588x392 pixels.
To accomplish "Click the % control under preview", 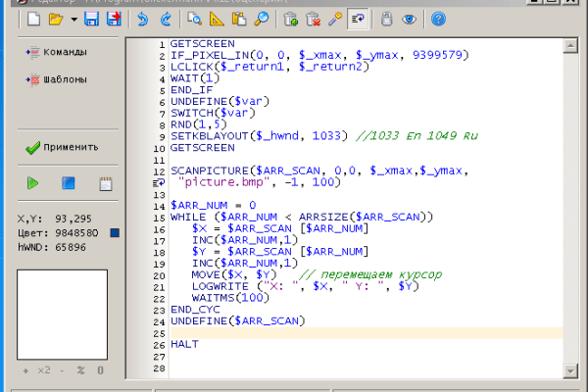I will (x=80, y=370).
